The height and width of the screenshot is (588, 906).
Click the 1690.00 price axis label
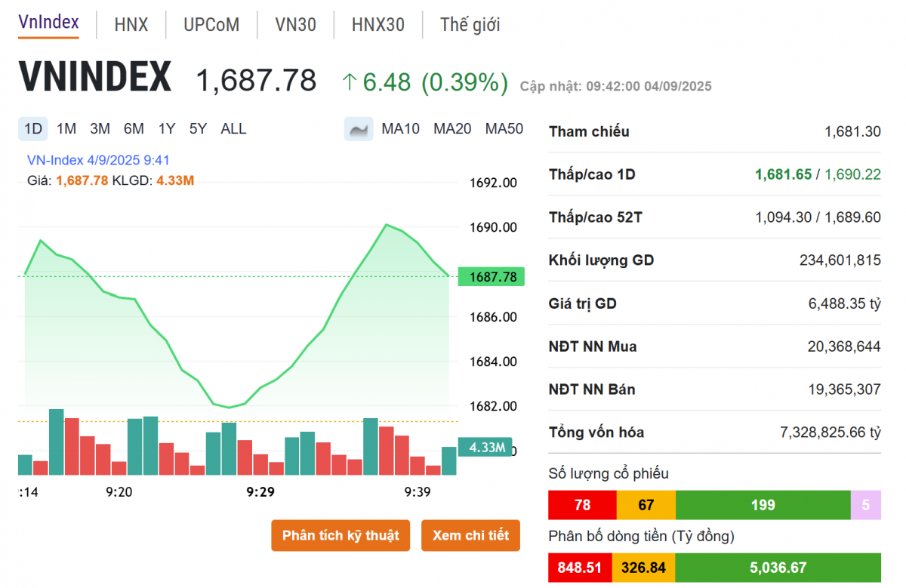pos(493,227)
